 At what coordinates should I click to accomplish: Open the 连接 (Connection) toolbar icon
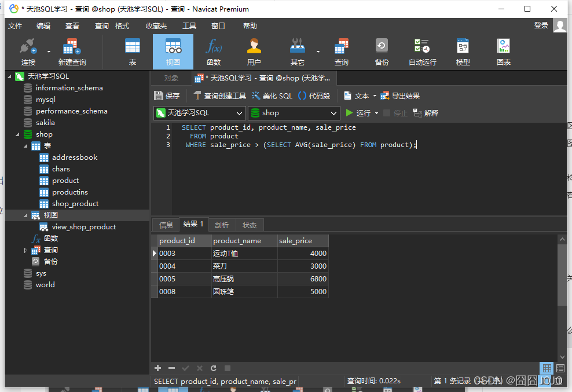pyautogui.click(x=28, y=52)
